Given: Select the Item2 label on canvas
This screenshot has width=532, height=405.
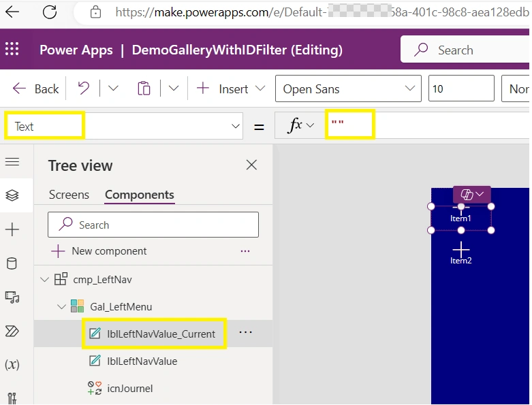Looking at the screenshot, I should [x=460, y=261].
